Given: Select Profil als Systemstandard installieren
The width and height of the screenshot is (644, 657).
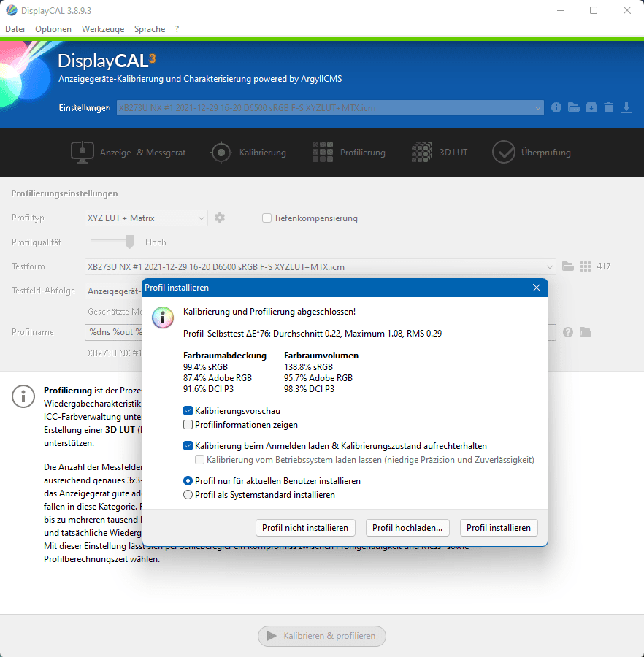Looking at the screenshot, I should point(188,495).
